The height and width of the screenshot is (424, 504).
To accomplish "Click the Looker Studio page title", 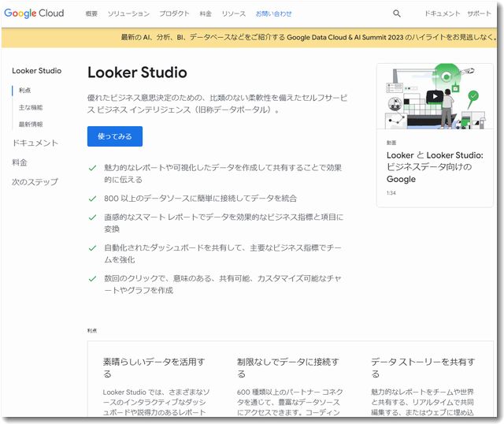I will (137, 73).
